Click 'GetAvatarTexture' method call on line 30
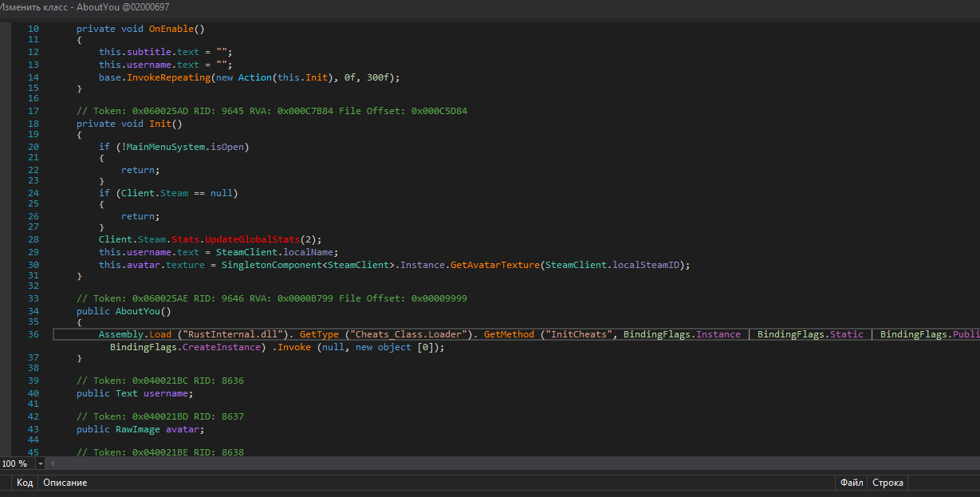Screen dimensions: 980x497 [495, 264]
